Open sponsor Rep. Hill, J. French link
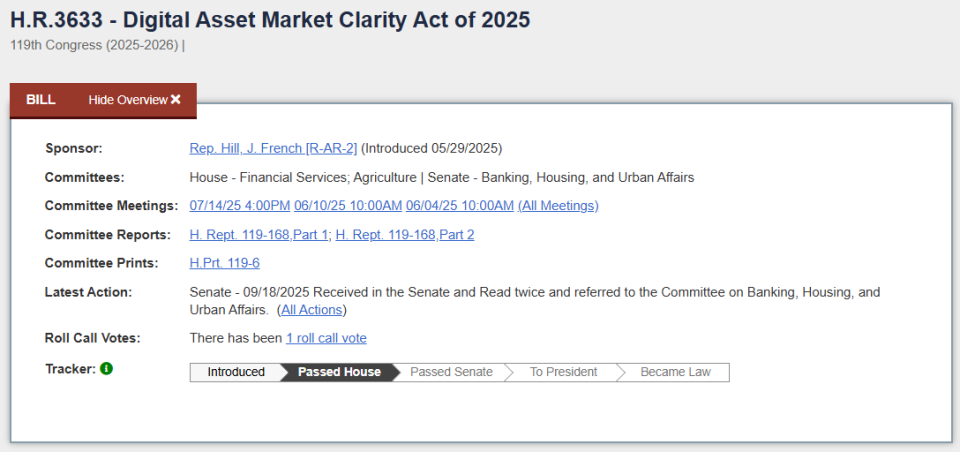Viewport: 960px width, 452px height. [x=273, y=149]
